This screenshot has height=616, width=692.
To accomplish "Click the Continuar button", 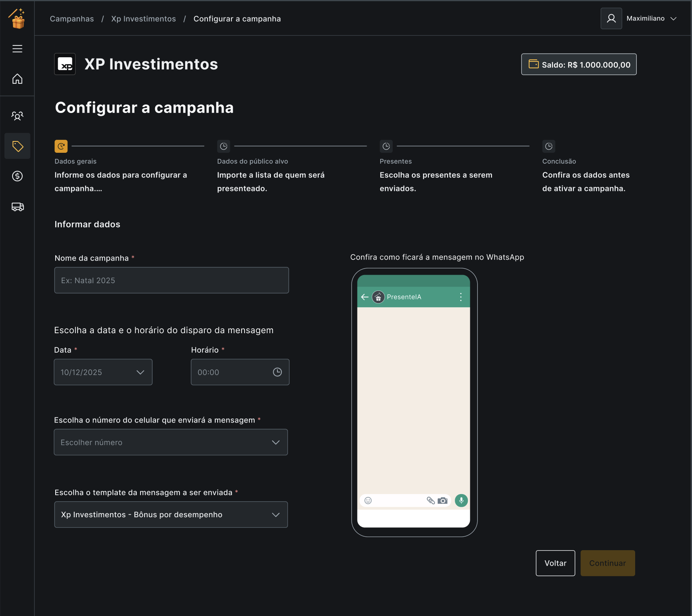I will [608, 563].
